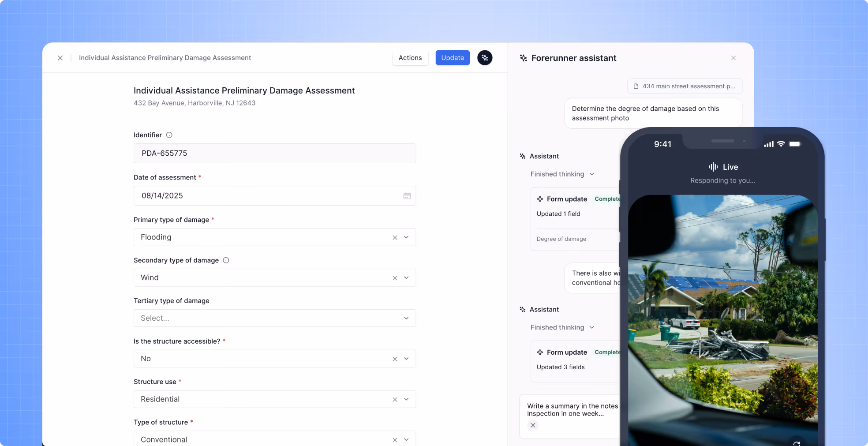Viewport: 868px width, 446px height.
Task: Expand Secondary type of damage dropdown
Action: pos(406,278)
